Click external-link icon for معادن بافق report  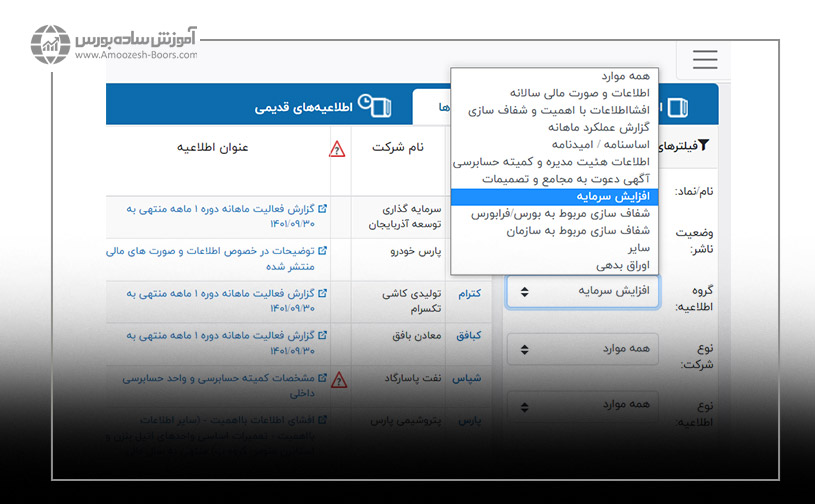coord(322,337)
